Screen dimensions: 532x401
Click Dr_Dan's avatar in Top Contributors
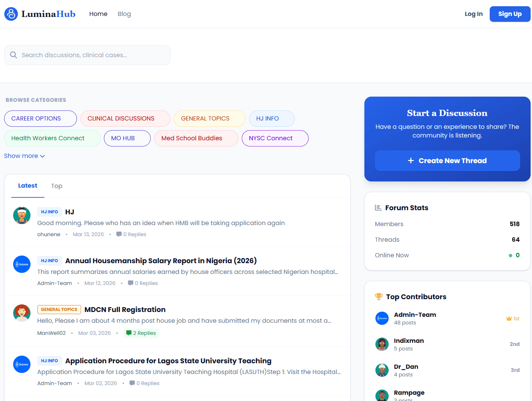(x=382, y=370)
